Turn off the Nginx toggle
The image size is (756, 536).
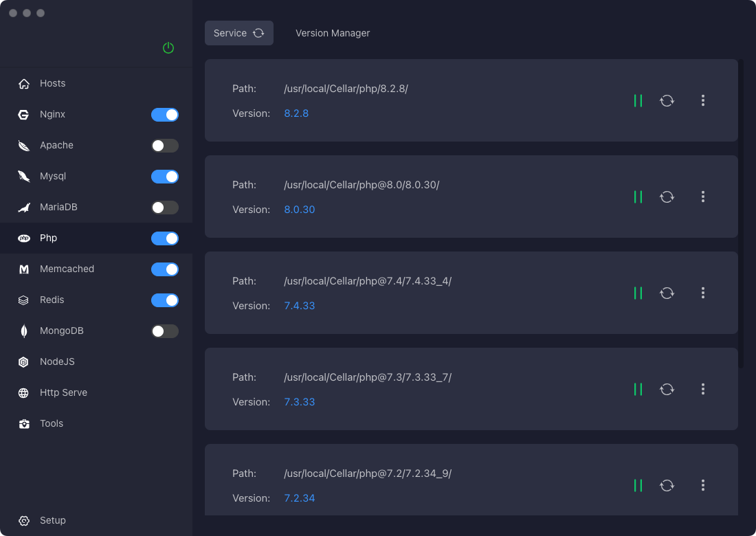coord(165,115)
